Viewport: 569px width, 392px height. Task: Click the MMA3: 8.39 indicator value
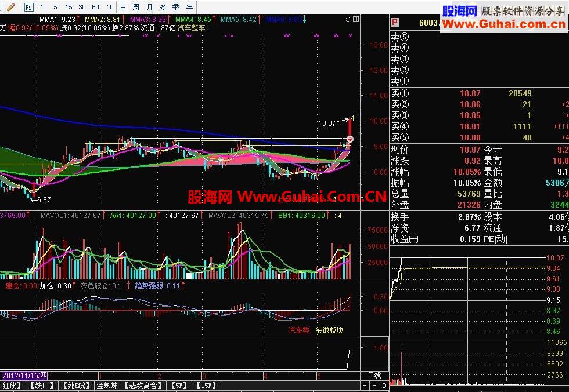tap(147, 20)
